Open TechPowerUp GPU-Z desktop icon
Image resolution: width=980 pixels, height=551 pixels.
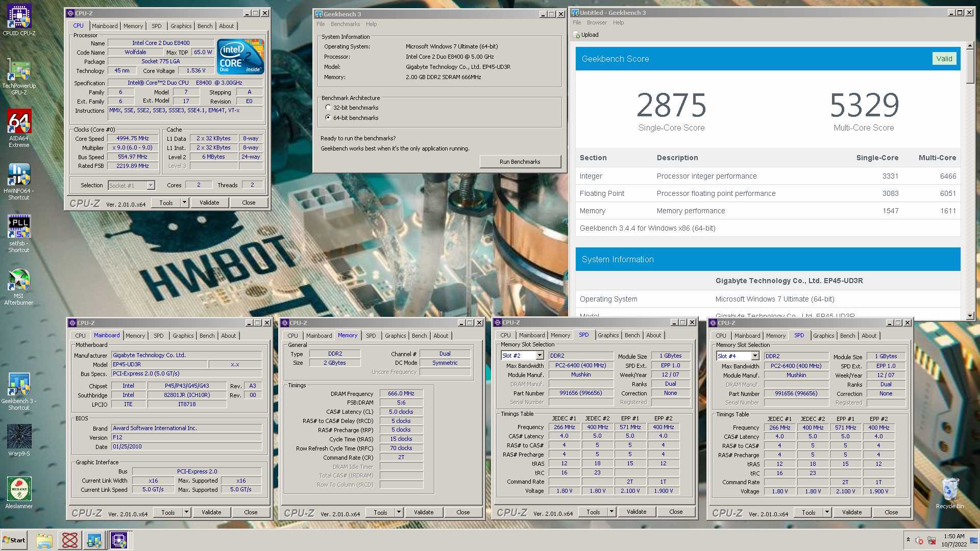pyautogui.click(x=19, y=77)
